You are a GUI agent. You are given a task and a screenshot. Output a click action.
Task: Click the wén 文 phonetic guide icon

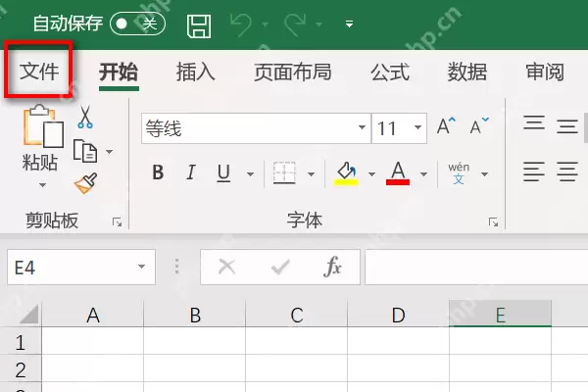(x=459, y=173)
